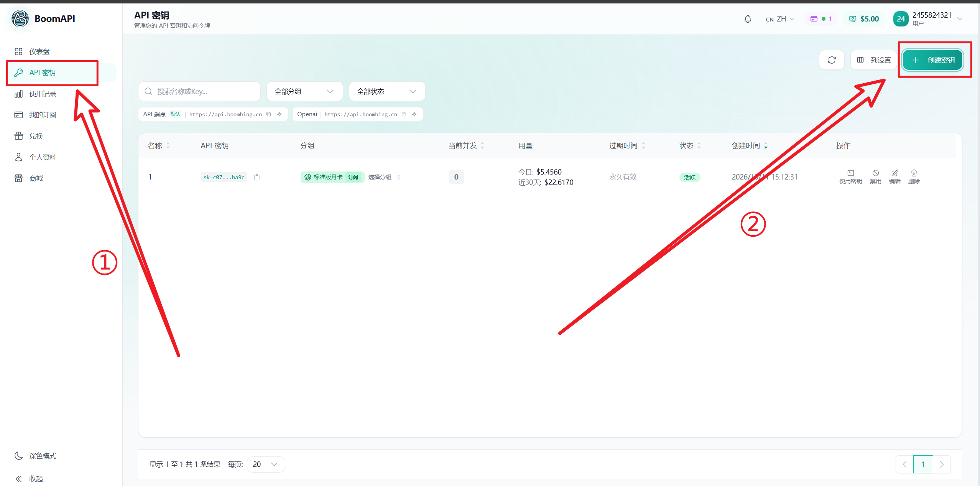Click the 使用密钥 action icon
Viewport: 980px width, 486px height.
[850, 177]
